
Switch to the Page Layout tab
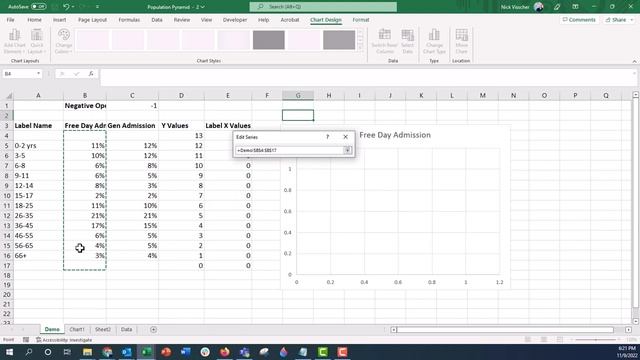92,20
